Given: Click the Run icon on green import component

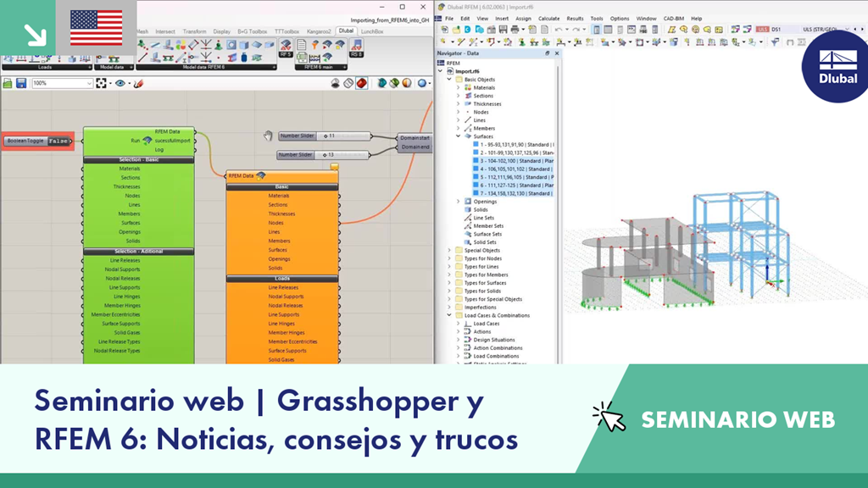Looking at the screenshot, I should 147,141.
